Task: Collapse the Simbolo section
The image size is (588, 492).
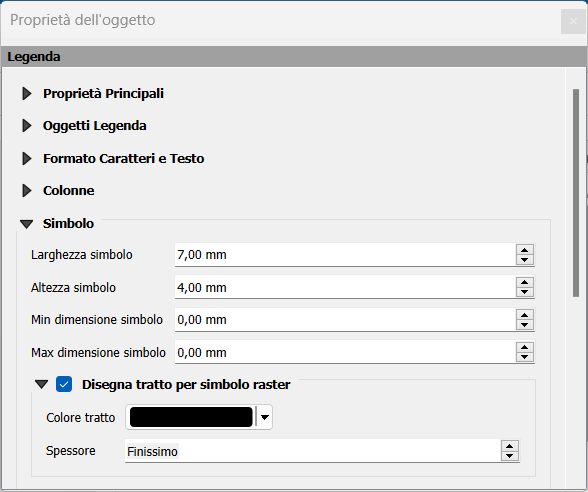Action: [x=27, y=224]
